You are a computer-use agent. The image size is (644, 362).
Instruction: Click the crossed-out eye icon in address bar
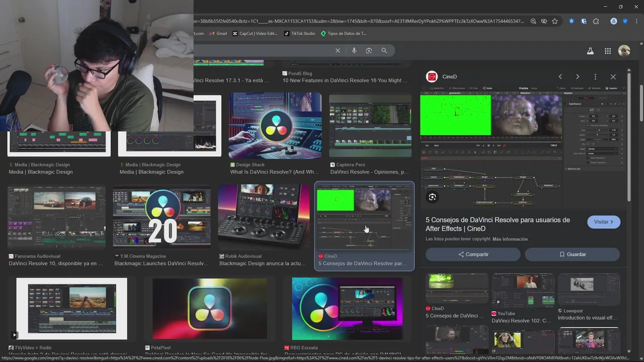(544, 21)
